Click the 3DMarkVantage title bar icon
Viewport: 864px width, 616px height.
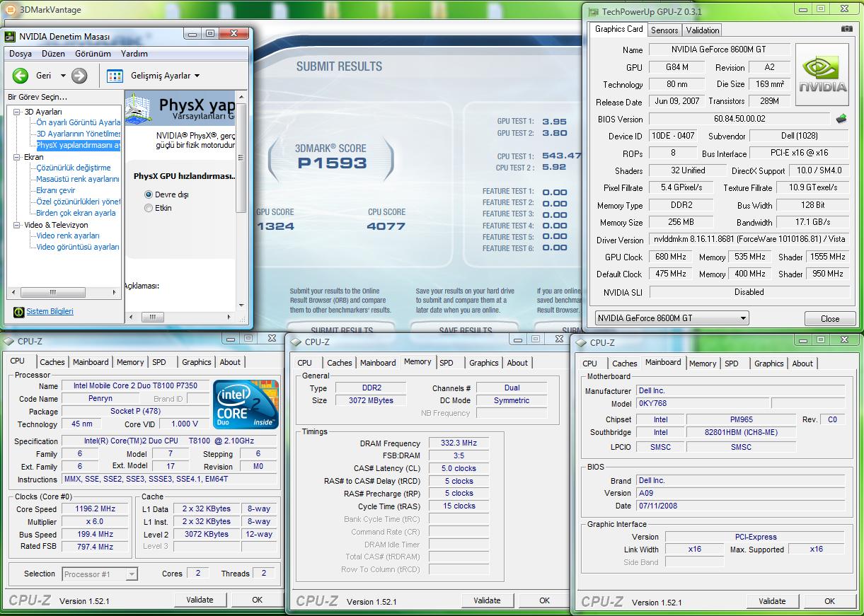click(x=11, y=10)
